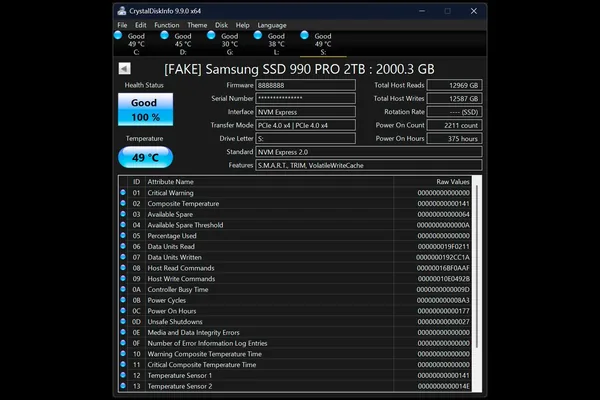Open the Language menu
600x400 pixels.
point(272,25)
